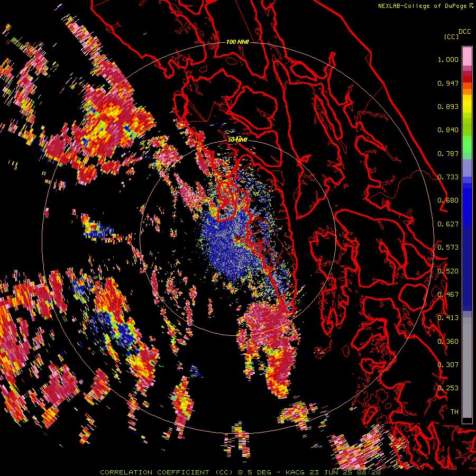Click the 0.413 scale value
The height and width of the screenshot is (476, 476).
click(x=448, y=318)
